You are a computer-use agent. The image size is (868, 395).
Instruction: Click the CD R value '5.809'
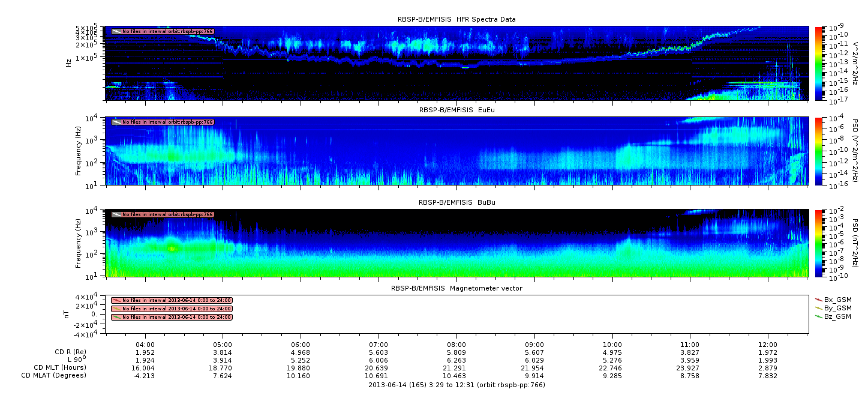coord(456,352)
